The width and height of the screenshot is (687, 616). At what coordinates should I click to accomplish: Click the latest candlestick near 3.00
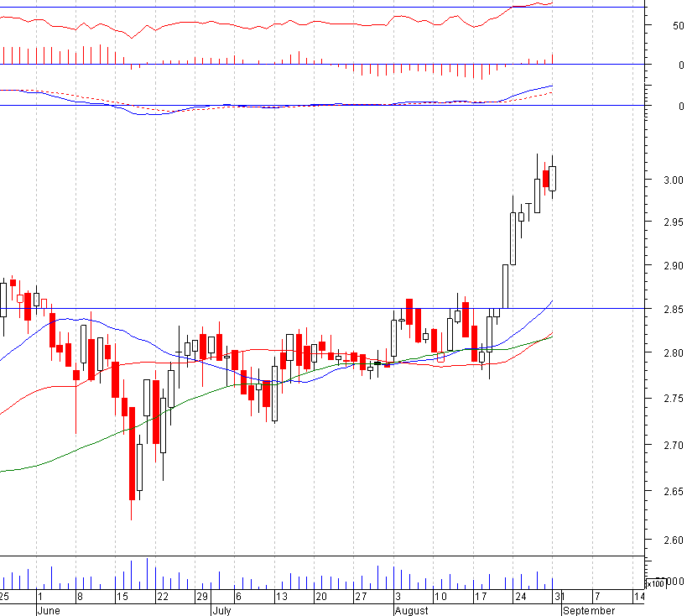tap(553, 178)
